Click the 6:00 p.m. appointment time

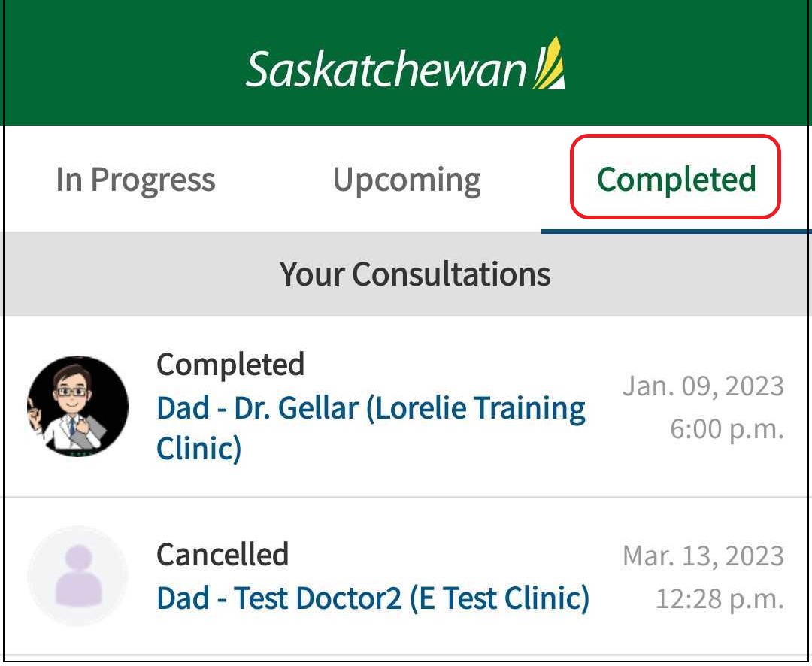pos(727,429)
